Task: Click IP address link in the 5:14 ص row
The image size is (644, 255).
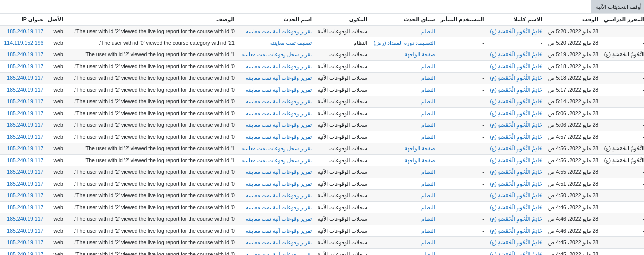Action: (25, 102)
